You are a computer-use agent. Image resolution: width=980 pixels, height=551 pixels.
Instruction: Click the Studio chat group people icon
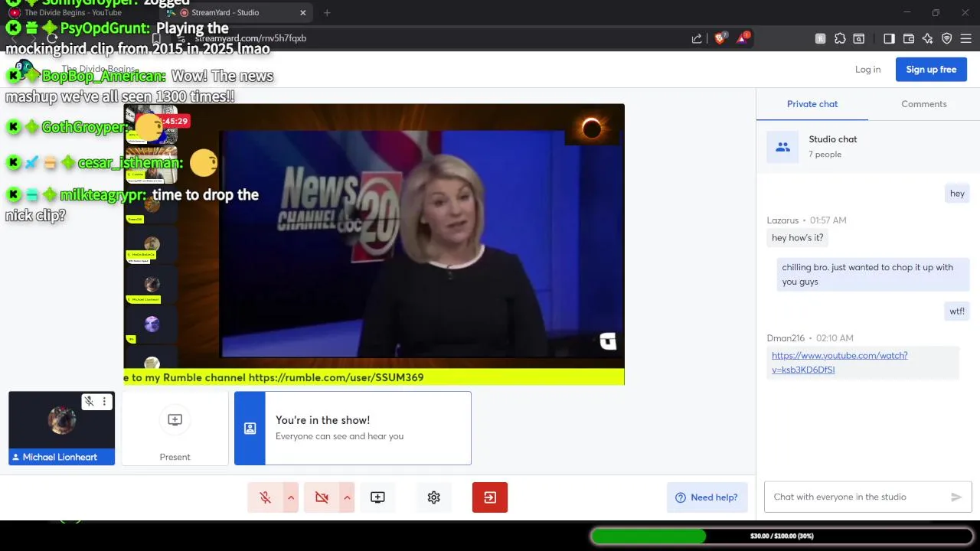pos(782,147)
